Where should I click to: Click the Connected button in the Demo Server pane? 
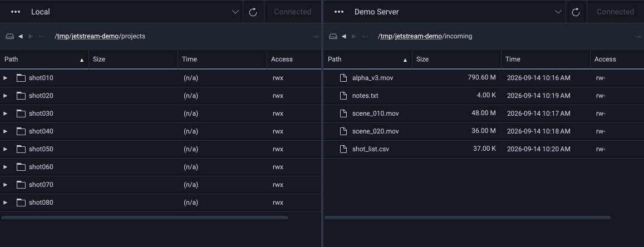[x=615, y=12]
